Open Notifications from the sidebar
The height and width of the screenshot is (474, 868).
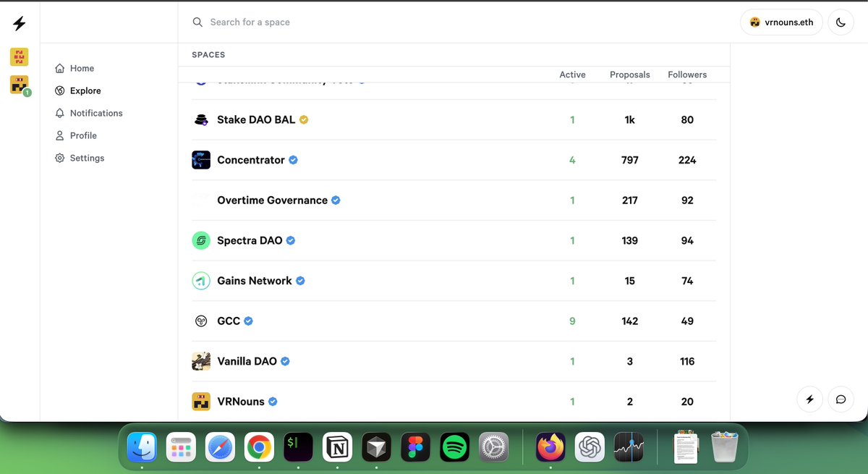(95, 113)
